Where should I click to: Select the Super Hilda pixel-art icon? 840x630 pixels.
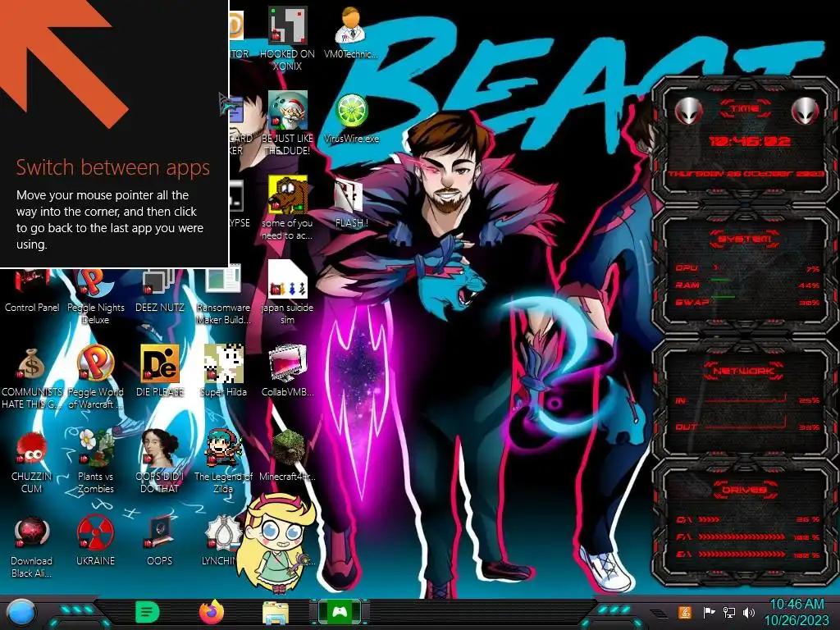point(223,363)
